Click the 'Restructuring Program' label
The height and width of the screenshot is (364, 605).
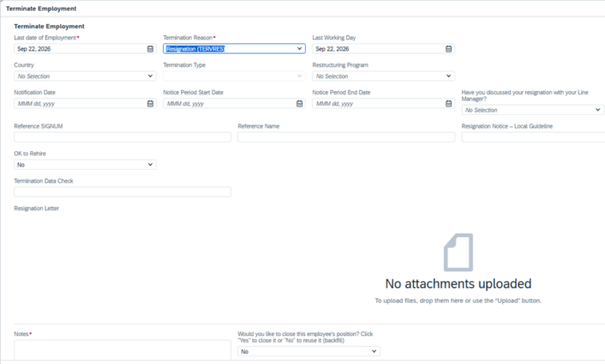click(340, 65)
